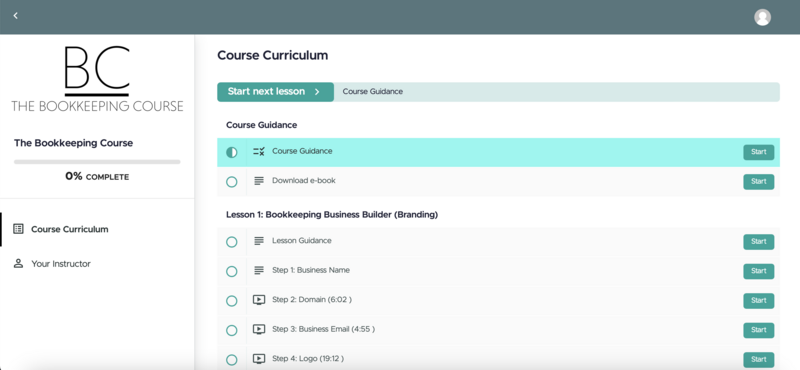Click the quiz checklist icon for Course Guidance
This screenshot has height=370, width=800.
259,152
